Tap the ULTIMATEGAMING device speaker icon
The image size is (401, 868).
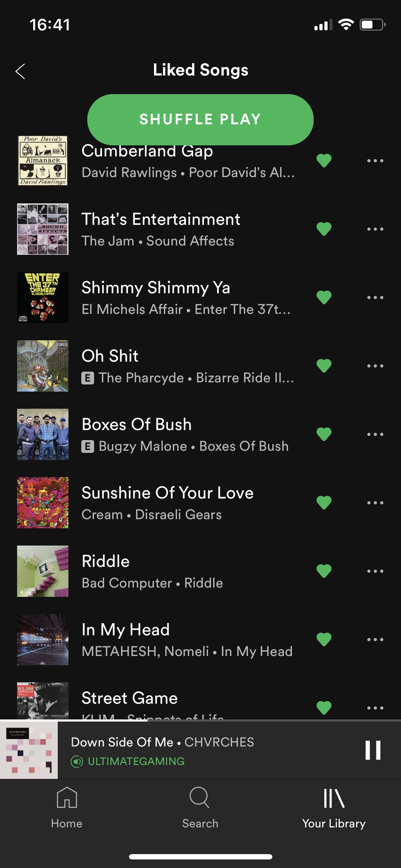tap(77, 761)
